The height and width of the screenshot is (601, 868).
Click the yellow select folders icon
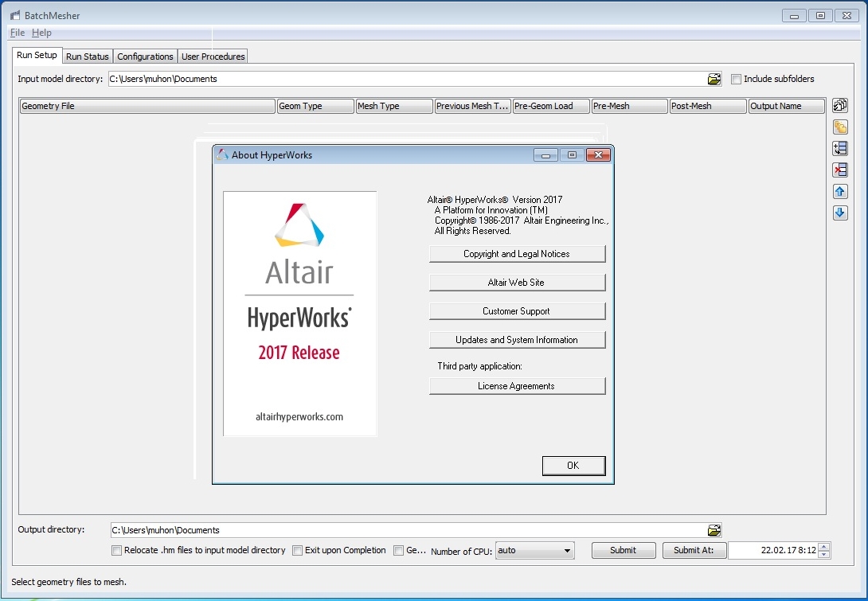pyautogui.click(x=840, y=127)
